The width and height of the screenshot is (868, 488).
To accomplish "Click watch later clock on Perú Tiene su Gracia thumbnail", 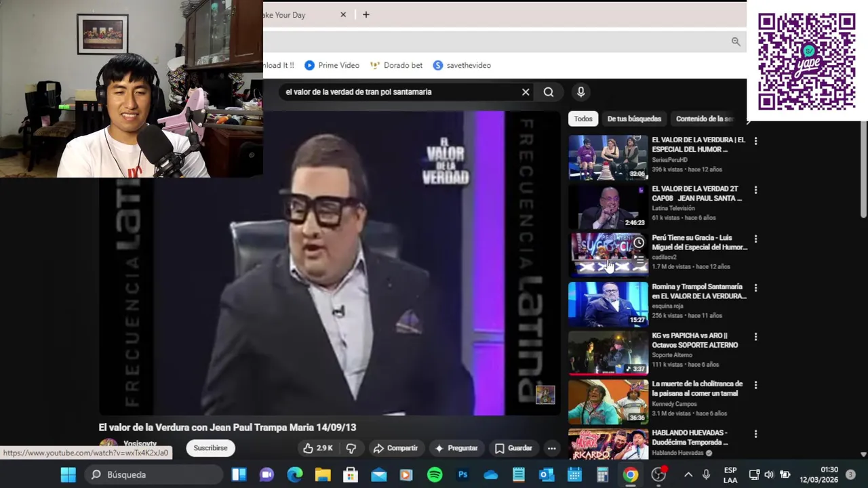I will tap(639, 243).
